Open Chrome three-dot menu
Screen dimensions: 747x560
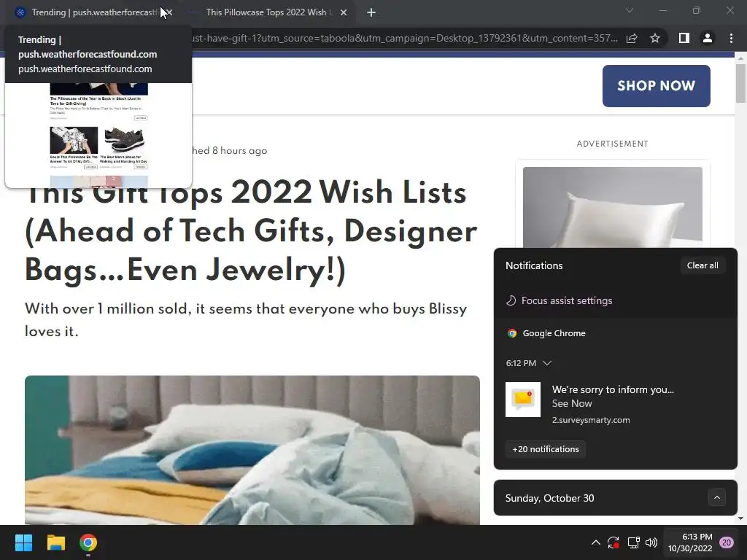731,39
